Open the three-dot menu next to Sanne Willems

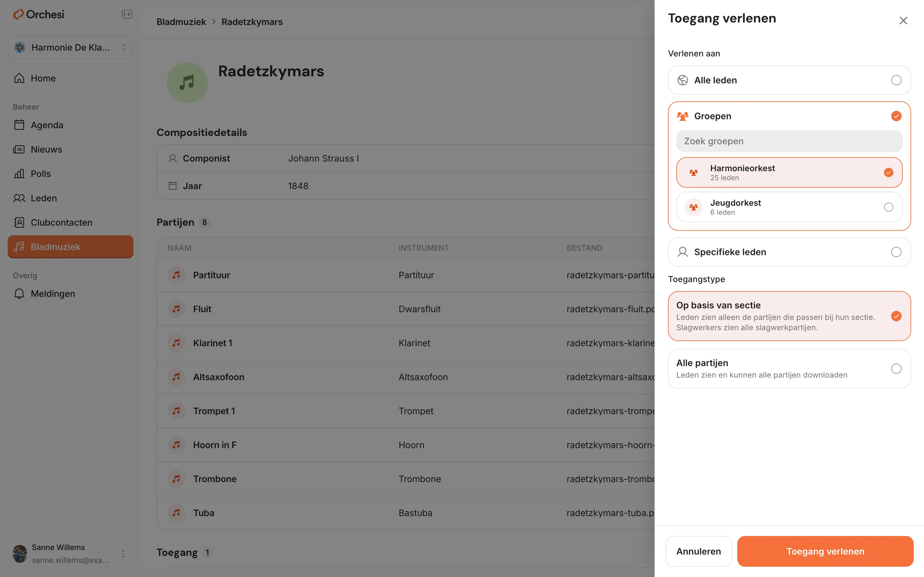(123, 554)
